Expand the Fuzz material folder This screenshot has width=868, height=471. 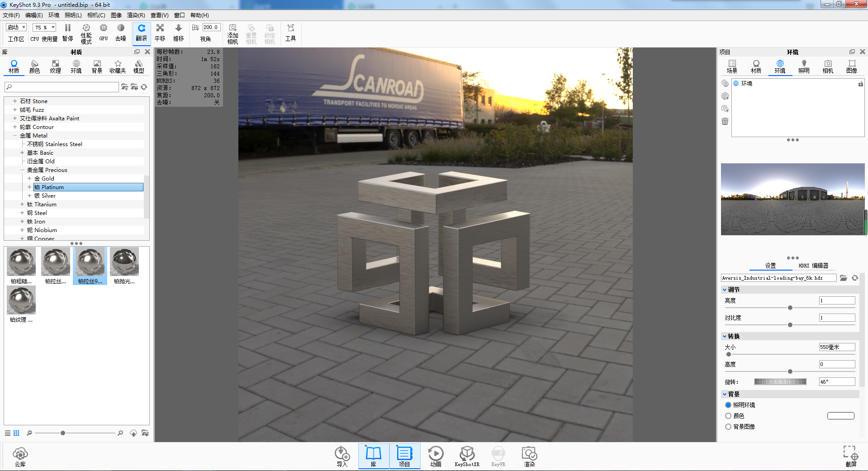[x=15, y=109]
